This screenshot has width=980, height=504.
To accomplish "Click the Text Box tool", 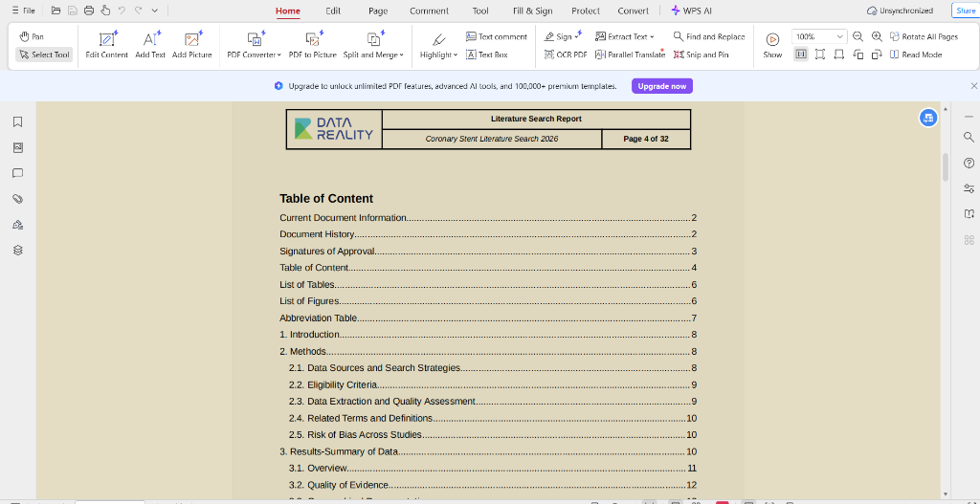I will coord(487,55).
